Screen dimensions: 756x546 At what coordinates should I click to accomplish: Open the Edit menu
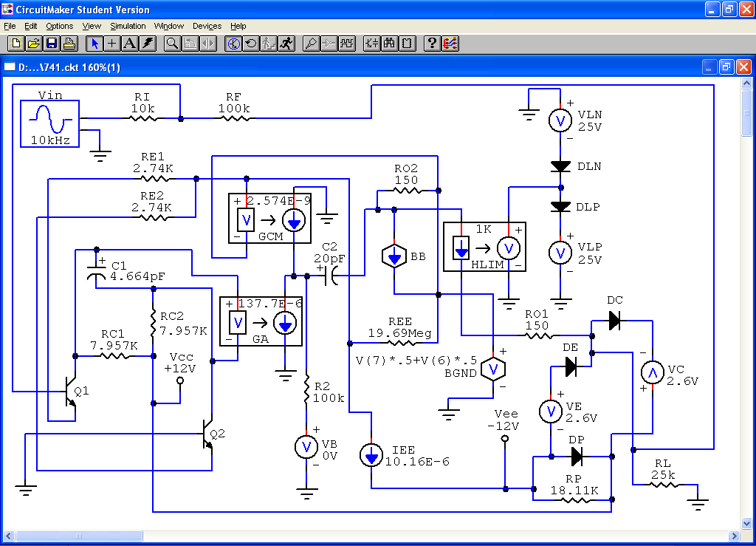pyautogui.click(x=31, y=26)
